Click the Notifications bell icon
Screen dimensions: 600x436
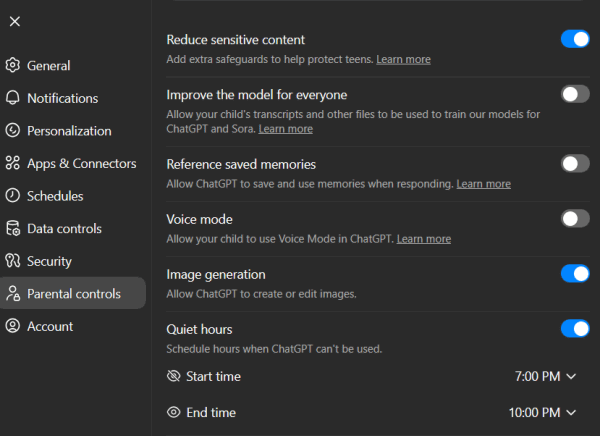[x=13, y=98]
